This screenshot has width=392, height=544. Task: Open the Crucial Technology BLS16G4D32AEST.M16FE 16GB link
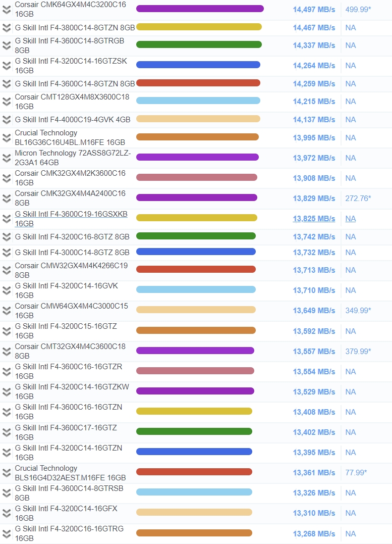70,473
